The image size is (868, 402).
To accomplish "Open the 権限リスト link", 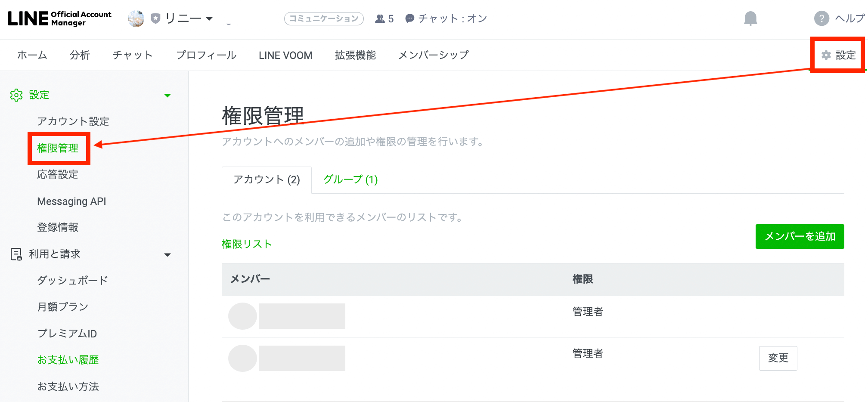I will point(247,244).
